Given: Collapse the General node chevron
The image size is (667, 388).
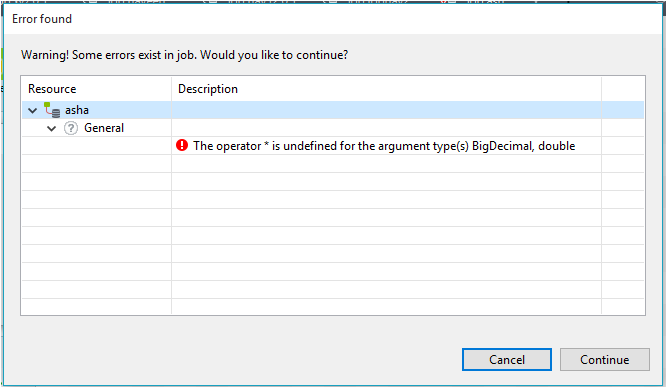Looking at the screenshot, I should coord(51,128).
